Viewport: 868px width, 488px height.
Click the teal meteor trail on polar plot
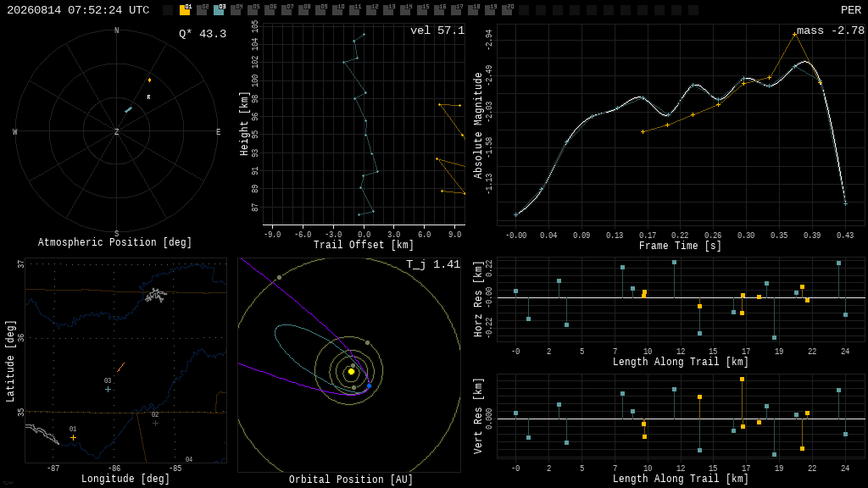[x=129, y=109]
